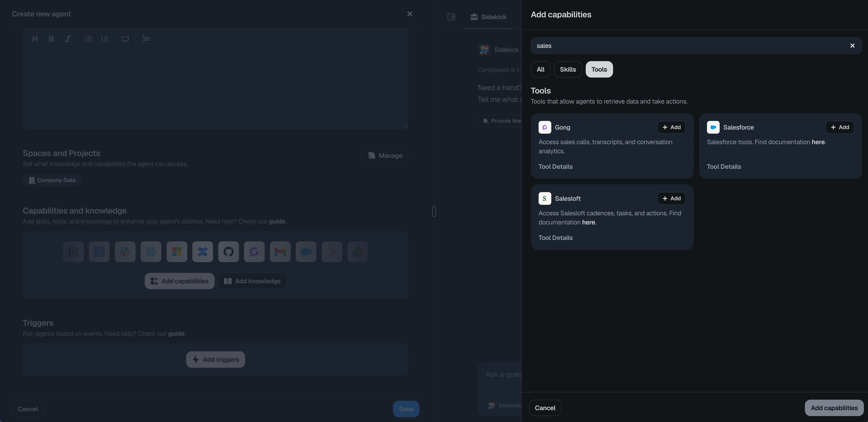The height and width of the screenshot is (422, 868).
Task: Select the GitHub integration icon
Action: pyautogui.click(x=229, y=252)
